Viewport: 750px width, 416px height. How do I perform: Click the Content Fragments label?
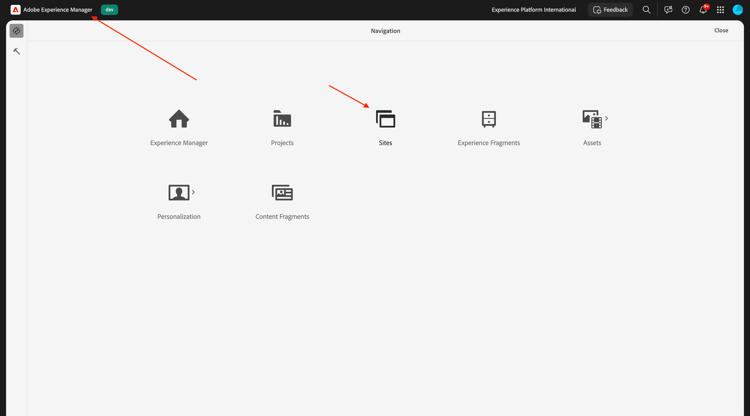click(x=282, y=217)
